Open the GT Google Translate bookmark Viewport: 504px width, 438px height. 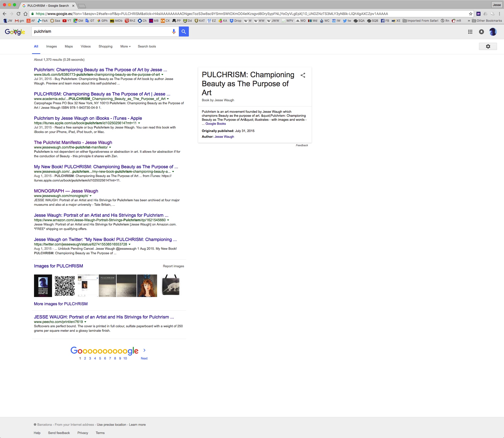90,21
